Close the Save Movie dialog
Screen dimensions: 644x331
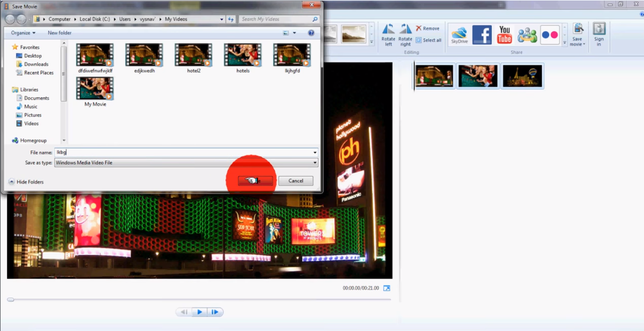312,4
